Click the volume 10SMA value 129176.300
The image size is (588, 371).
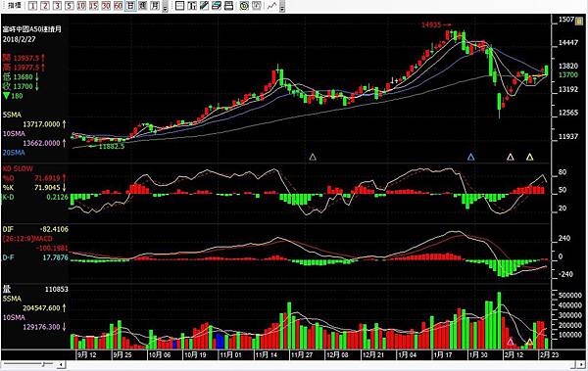(41, 327)
